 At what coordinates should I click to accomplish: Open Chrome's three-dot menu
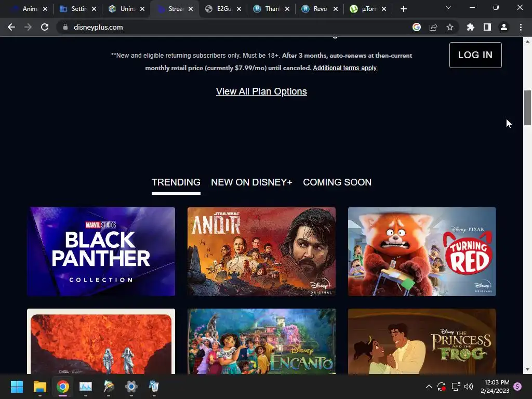click(x=521, y=27)
